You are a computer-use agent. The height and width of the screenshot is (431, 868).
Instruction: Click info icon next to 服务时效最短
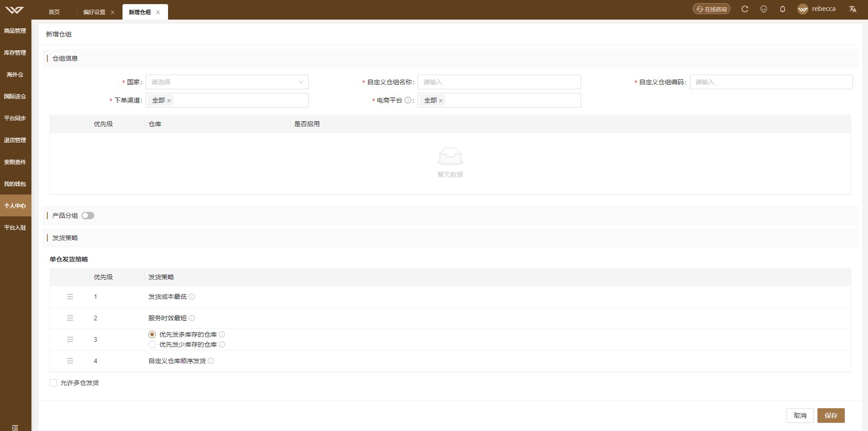point(192,318)
